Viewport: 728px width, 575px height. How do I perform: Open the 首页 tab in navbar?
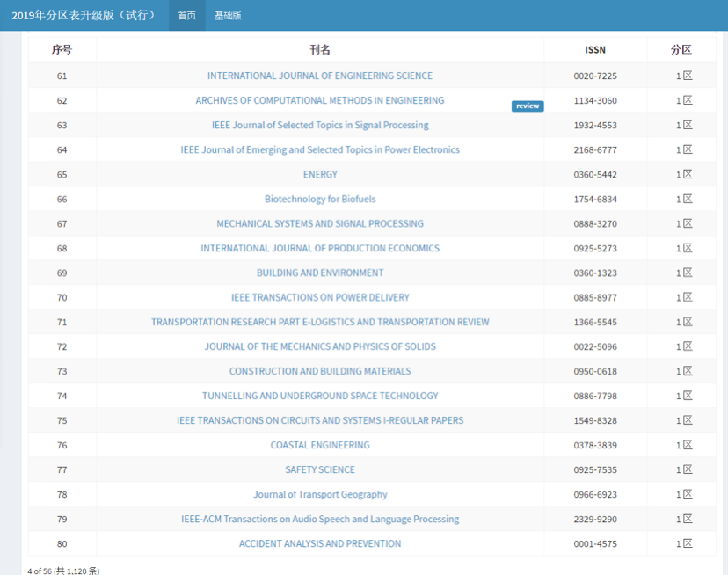186,15
